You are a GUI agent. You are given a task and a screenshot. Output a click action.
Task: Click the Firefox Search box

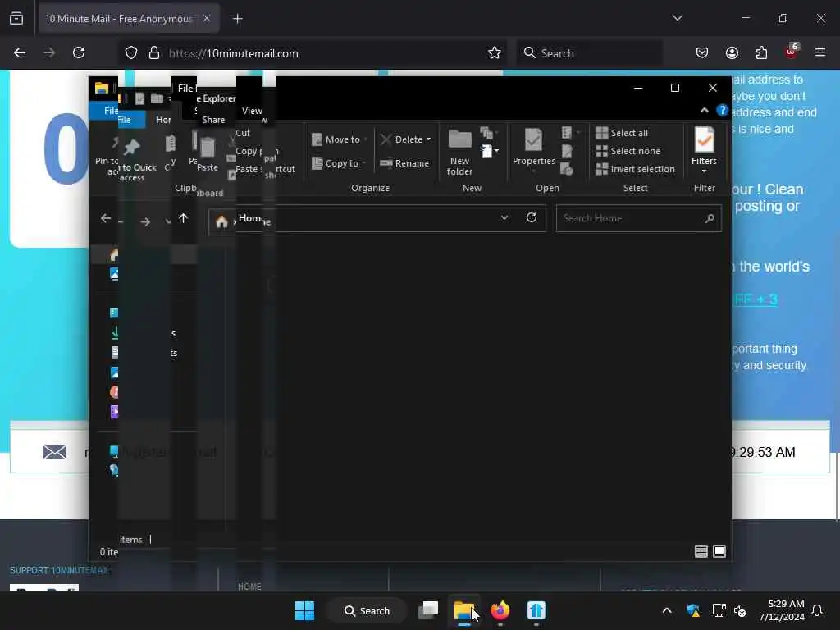point(589,53)
